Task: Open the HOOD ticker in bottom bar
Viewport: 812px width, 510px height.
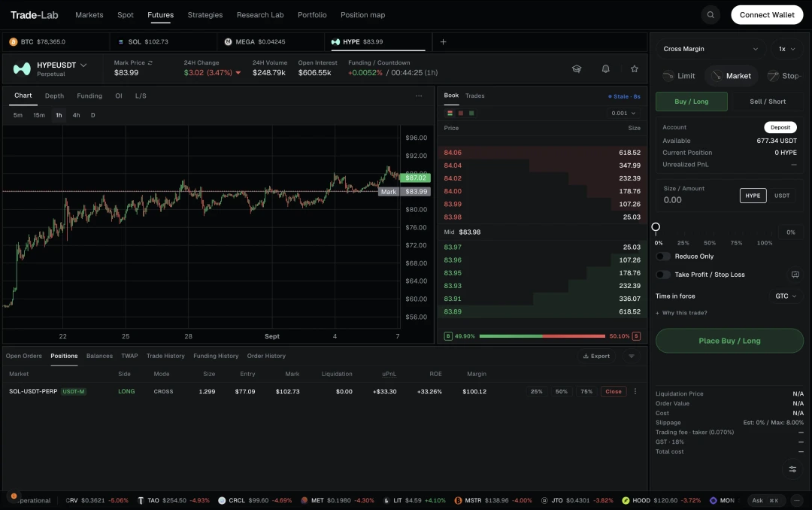Action: (662, 501)
